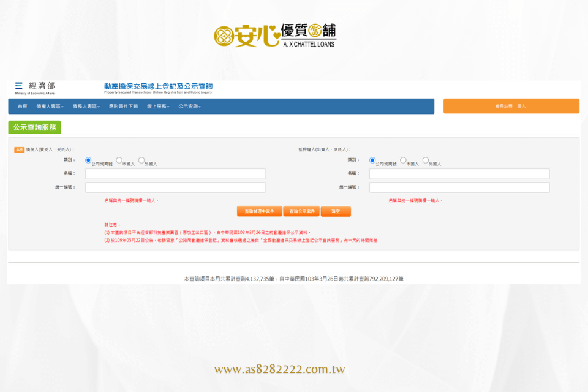Focus the debtor 統一編號 input field
The height and width of the screenshot is (392, 588).
(x=176, y=187)
